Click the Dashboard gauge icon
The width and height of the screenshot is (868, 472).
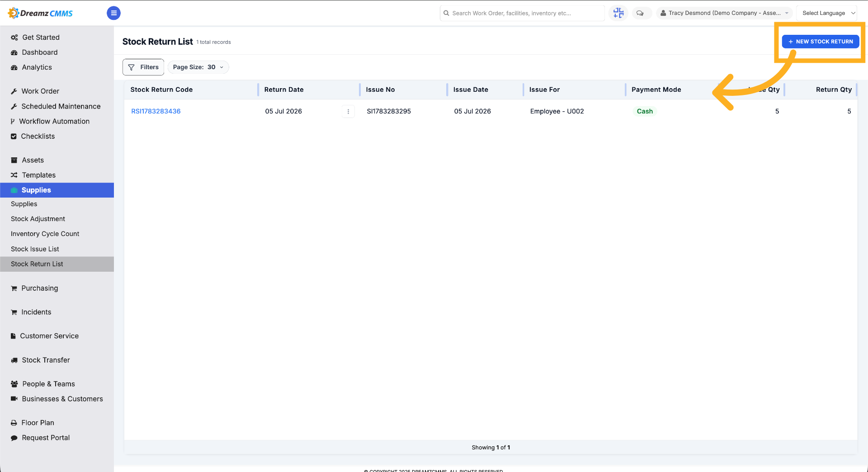click(14, 52)
